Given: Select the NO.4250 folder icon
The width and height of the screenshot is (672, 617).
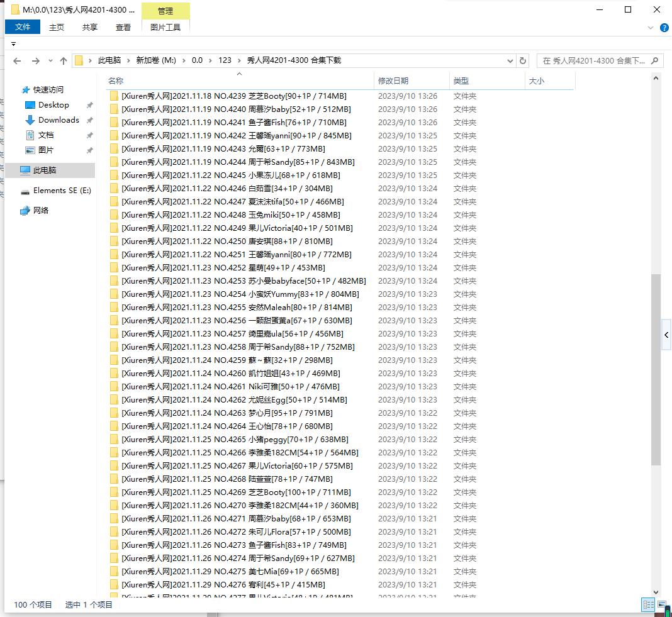Looking at the screenshot, I should 114,242.
